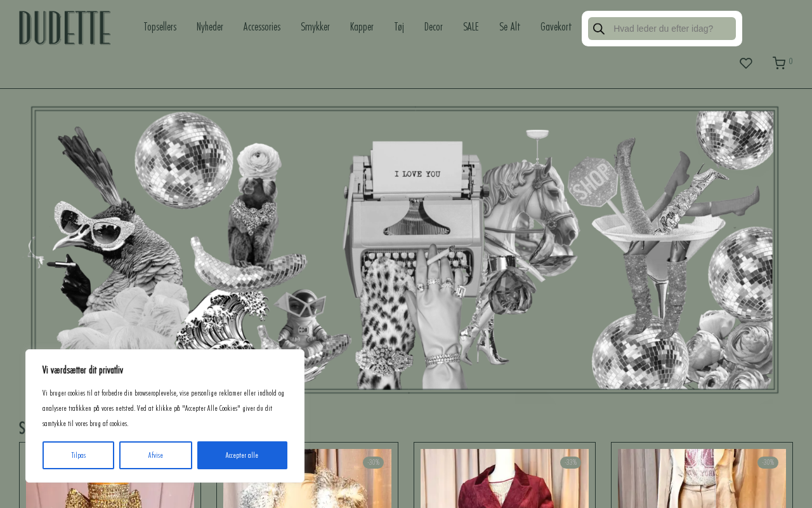Click the collage hero banner image

tap(406, 250)
